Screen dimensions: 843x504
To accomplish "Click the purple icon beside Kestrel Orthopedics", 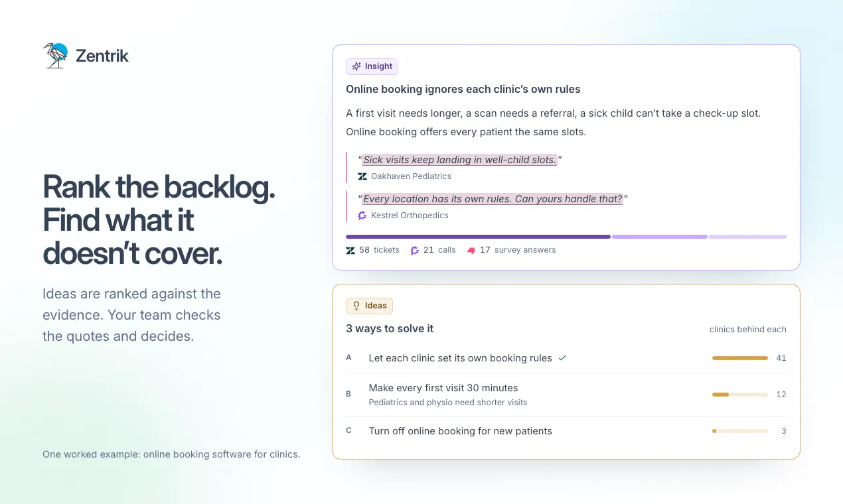I will tap(362, 216).
